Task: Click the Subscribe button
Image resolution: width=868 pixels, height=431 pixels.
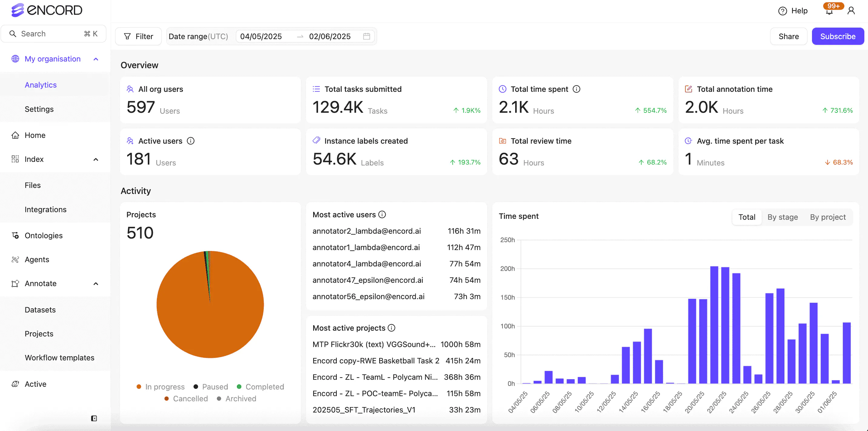Action: [838, 36]
